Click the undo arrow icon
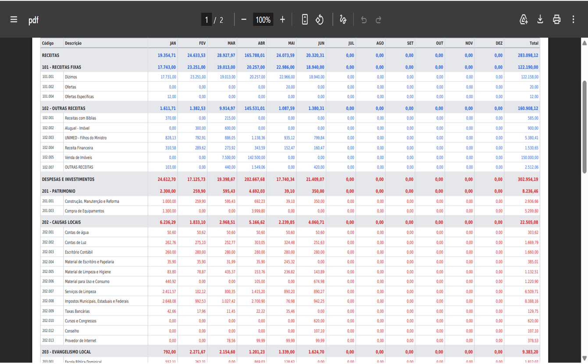 363,20
